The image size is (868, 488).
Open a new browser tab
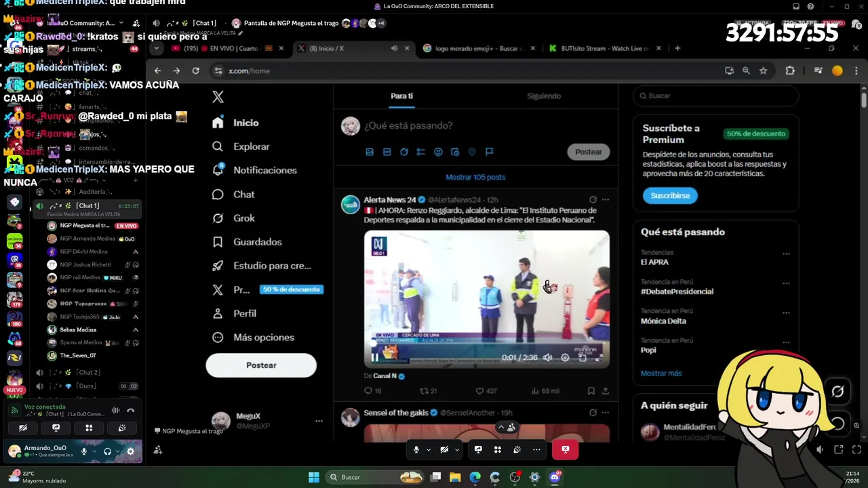click(677, 48)
